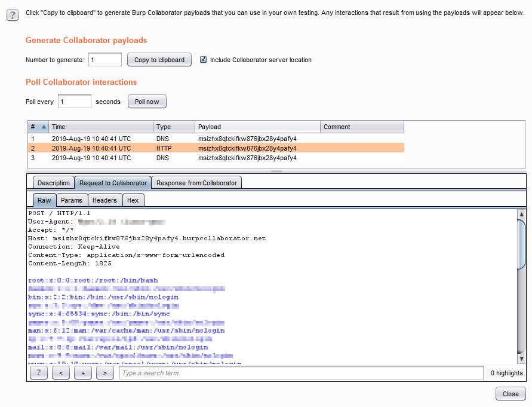Screen dimensions: 532x407
Task: Click the Content-Length: 1825 line
Action: click(x=69, y=264)
